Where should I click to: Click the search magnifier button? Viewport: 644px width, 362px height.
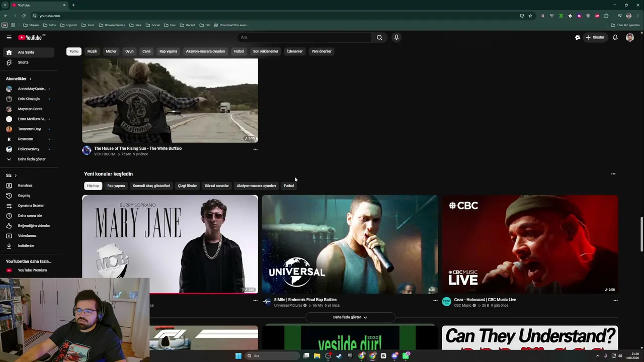[379, 37]
